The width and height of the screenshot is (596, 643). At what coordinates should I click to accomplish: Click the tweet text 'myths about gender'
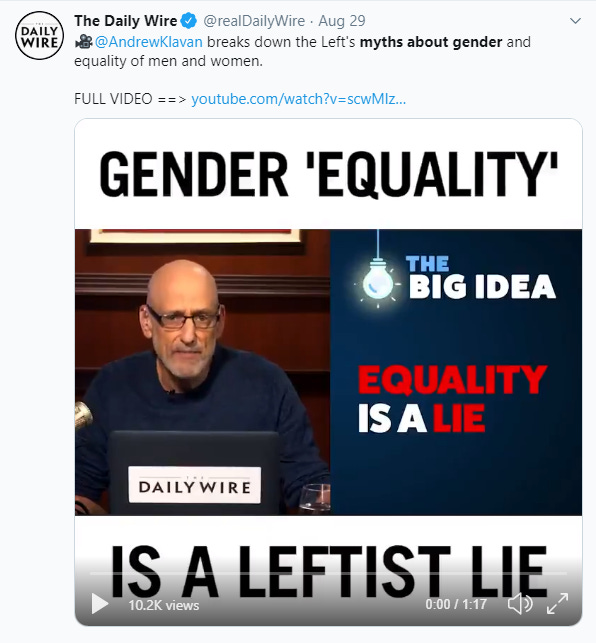click(x=431, y=42)
